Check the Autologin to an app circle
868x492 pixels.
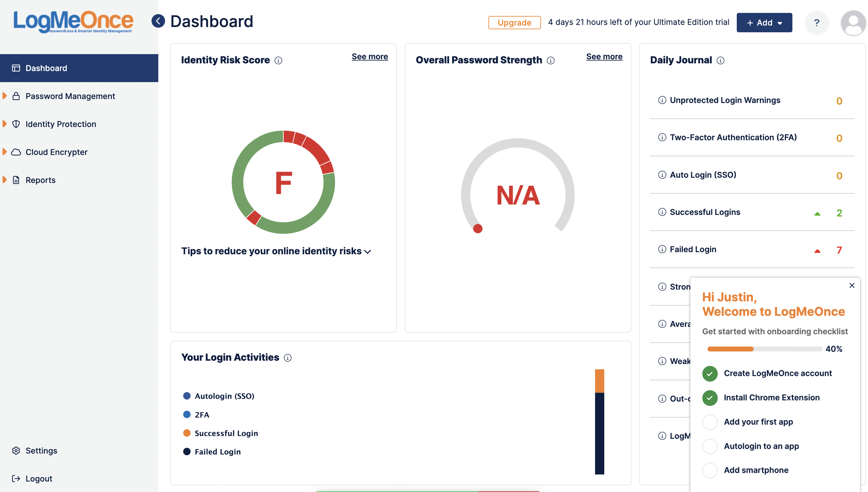click(x=710, y=446)
